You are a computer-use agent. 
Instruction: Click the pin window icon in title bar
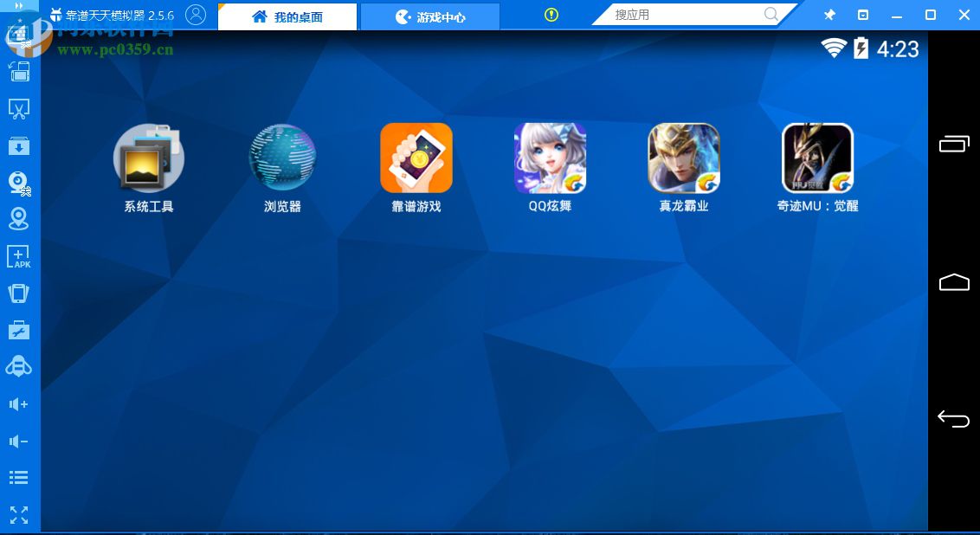click(x=829, y=15)
